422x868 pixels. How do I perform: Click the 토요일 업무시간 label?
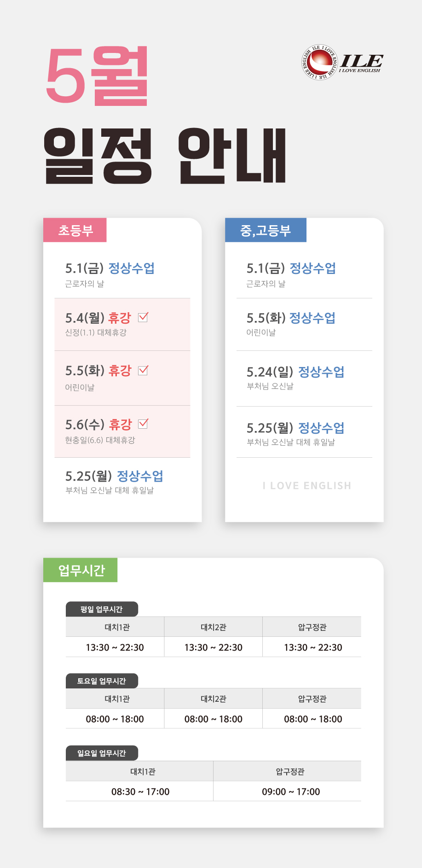(102, 681)
